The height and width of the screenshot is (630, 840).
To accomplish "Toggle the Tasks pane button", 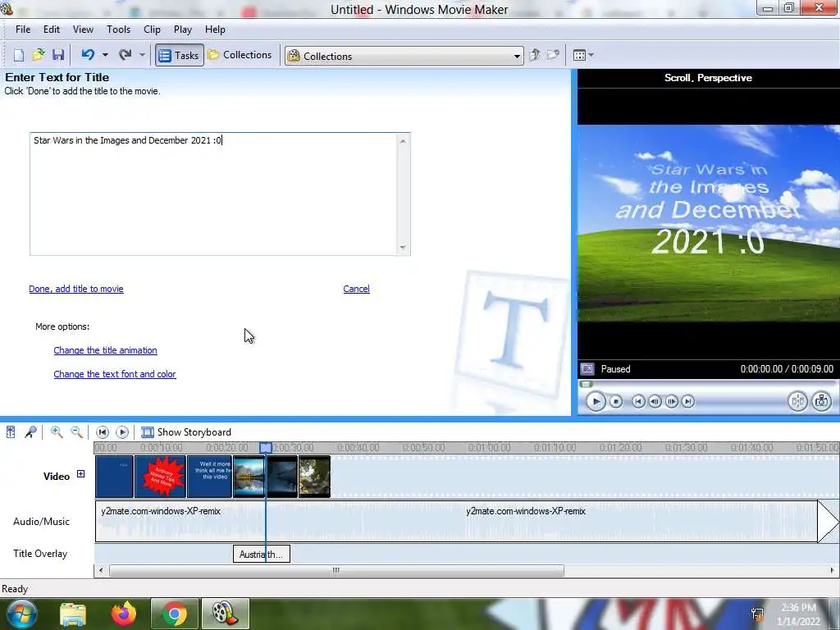I will coord(179,55).
